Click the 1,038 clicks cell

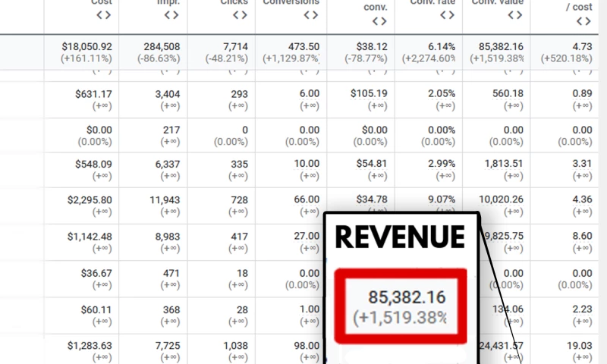pos(233,347)
